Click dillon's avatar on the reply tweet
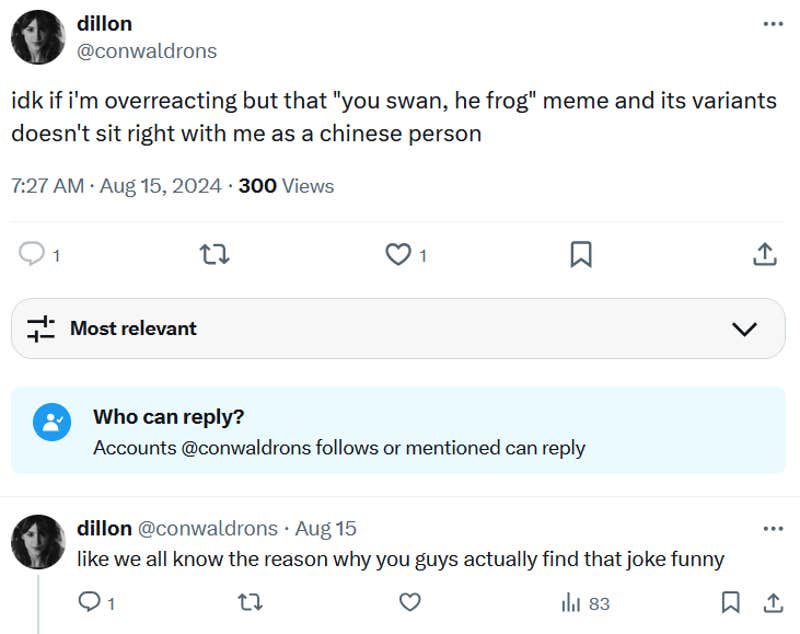800x634 pixels. coord(38,541)
